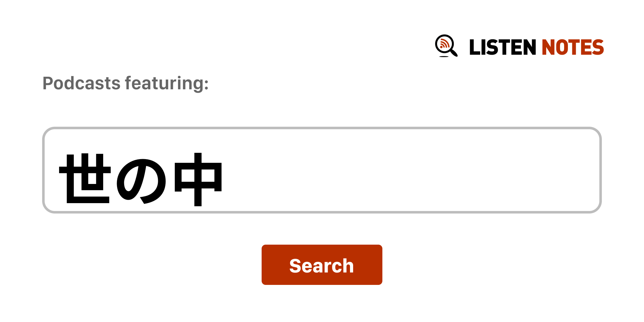Click the Listen Notes magnifier logo icon
This screenshot has width=644, height=322.
(x=446, y=46)
